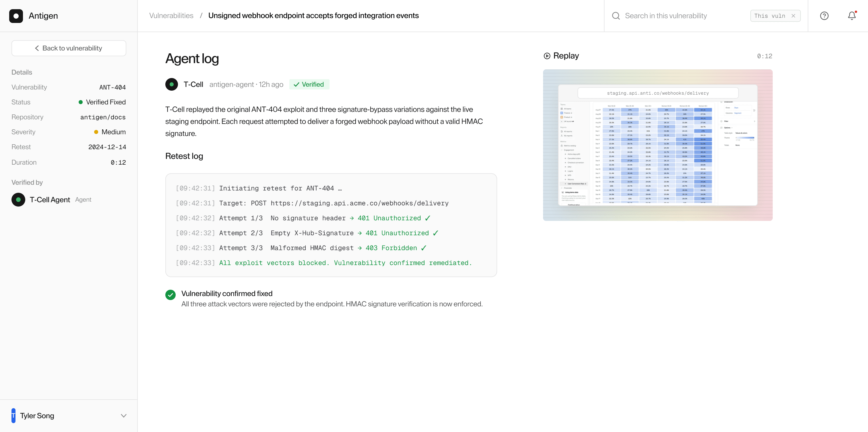Click the 'Initiating retest for ANT-404' log line

pyautogui.click(x=258, y=188)
